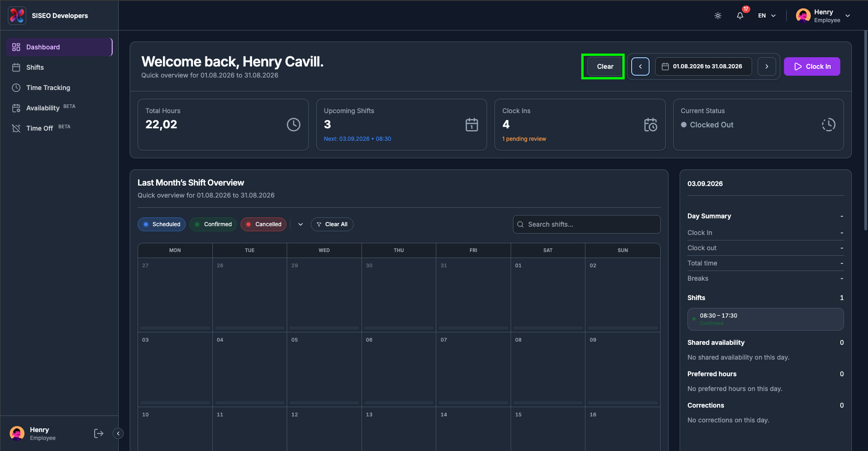Select calendar day 07 Friday
This screenshot has height=451, width=868.
pyautogui.click(x=473, y=369)
